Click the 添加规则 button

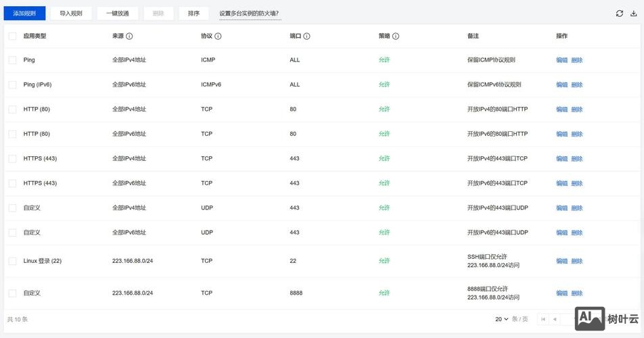pyautogui.click(x=24, y=14)
